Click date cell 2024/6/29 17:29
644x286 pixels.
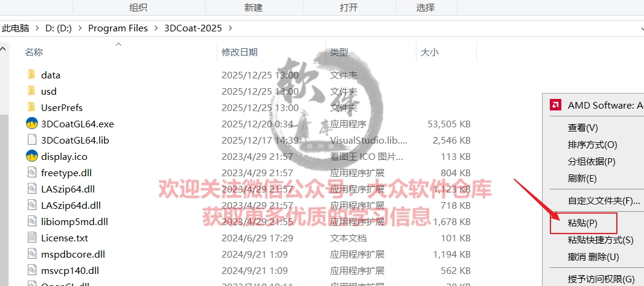click(x=258, y=238)
